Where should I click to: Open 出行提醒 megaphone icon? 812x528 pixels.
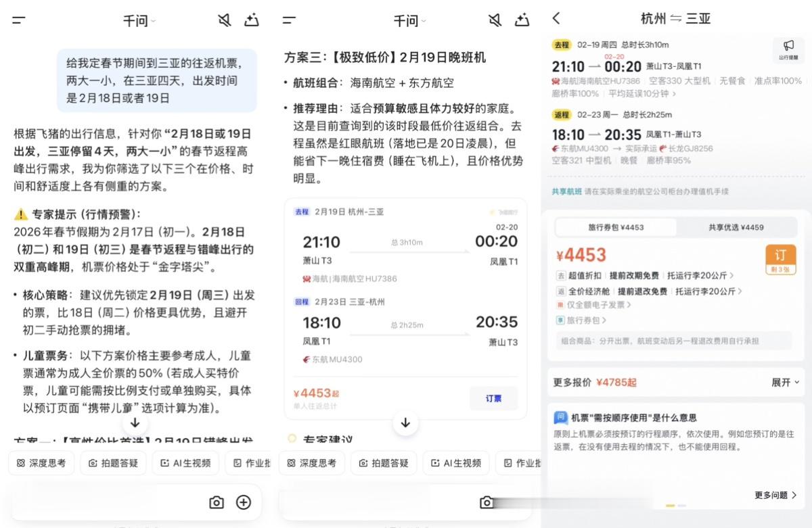coord(788,49)
